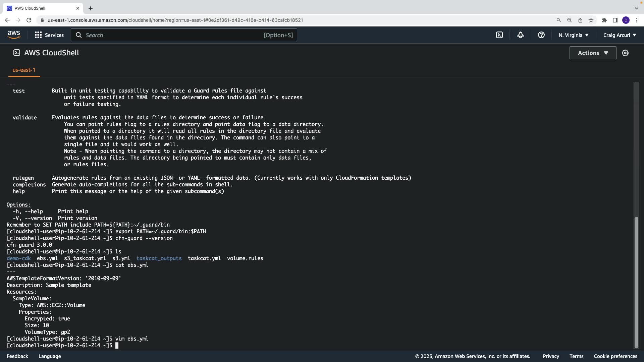
Task: Open Cookie preferences
Action: 615,356
